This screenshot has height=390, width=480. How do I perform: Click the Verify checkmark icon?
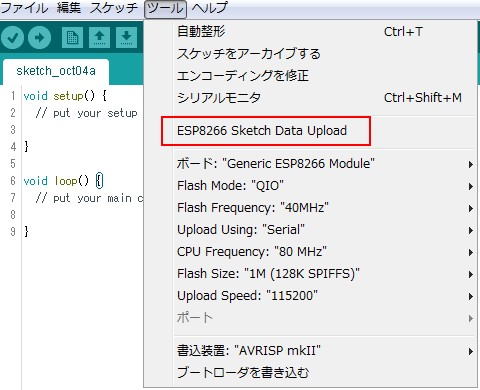click(x=13, y=38)
